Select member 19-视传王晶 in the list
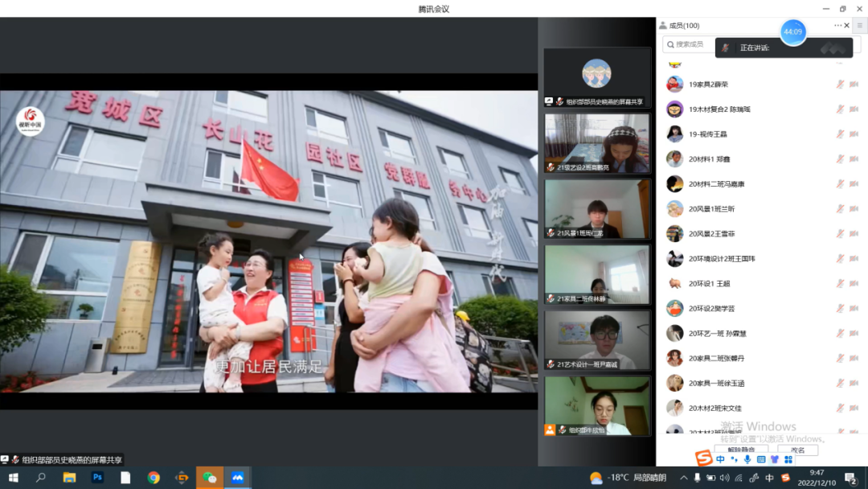Viewport: 868px width, 489px height. [707, 134]
